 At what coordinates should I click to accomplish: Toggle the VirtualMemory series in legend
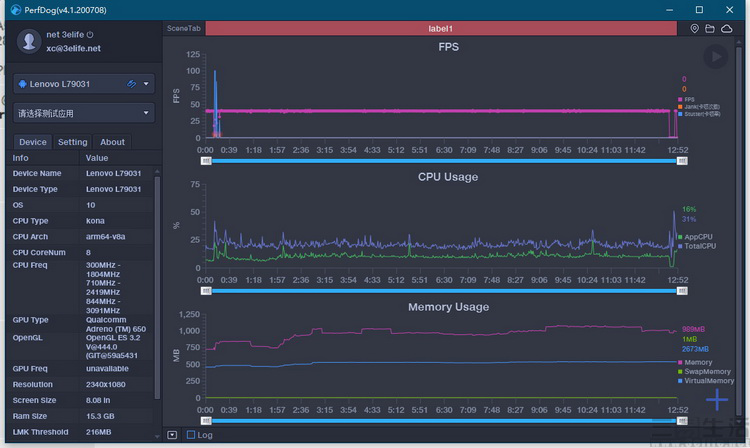(706, 381)
